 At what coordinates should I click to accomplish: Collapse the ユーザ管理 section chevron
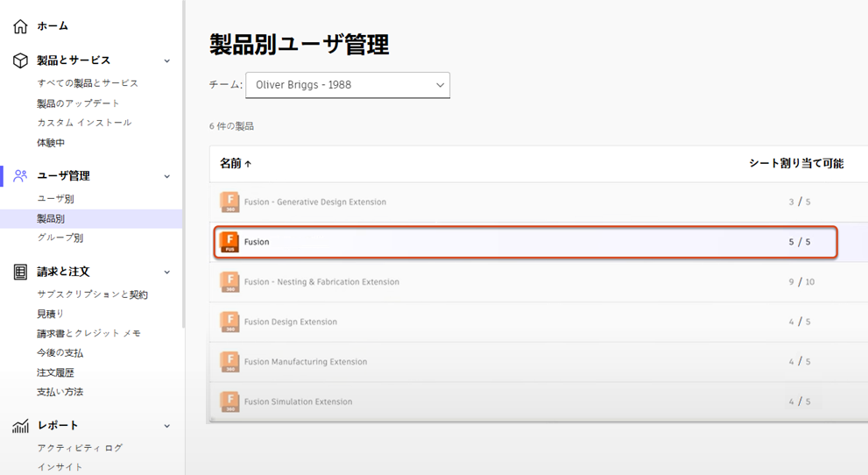coord(166,177)
